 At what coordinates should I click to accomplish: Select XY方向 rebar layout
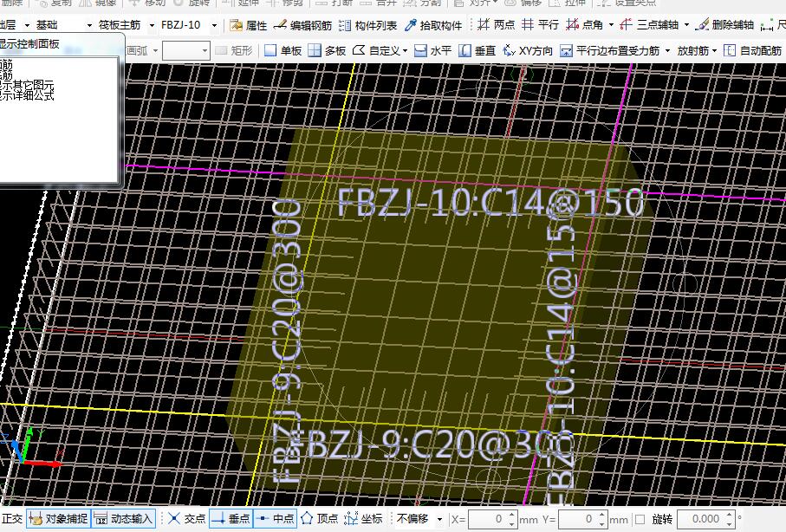click(x=528, y=50)
